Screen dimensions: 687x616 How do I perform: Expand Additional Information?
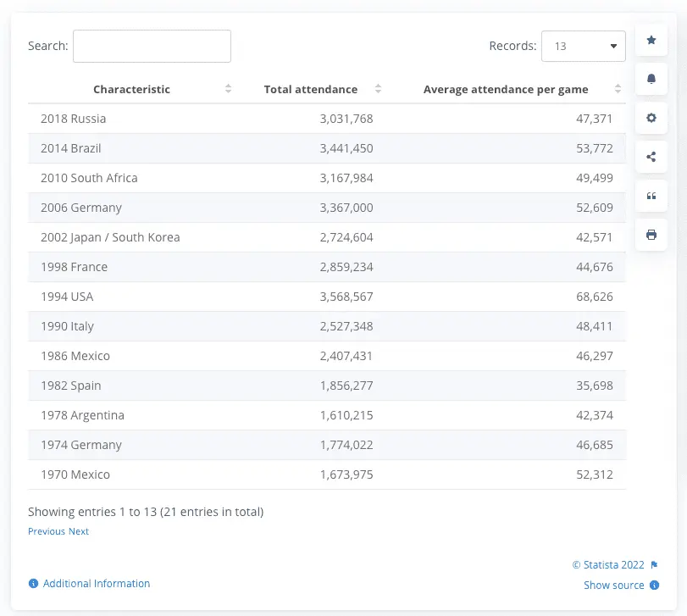pos(96,583)
